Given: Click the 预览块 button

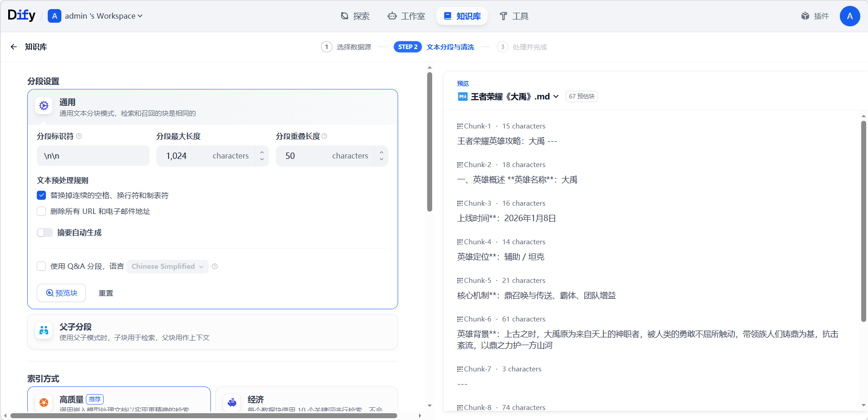Looking at the screenshot, I should 61,293.
